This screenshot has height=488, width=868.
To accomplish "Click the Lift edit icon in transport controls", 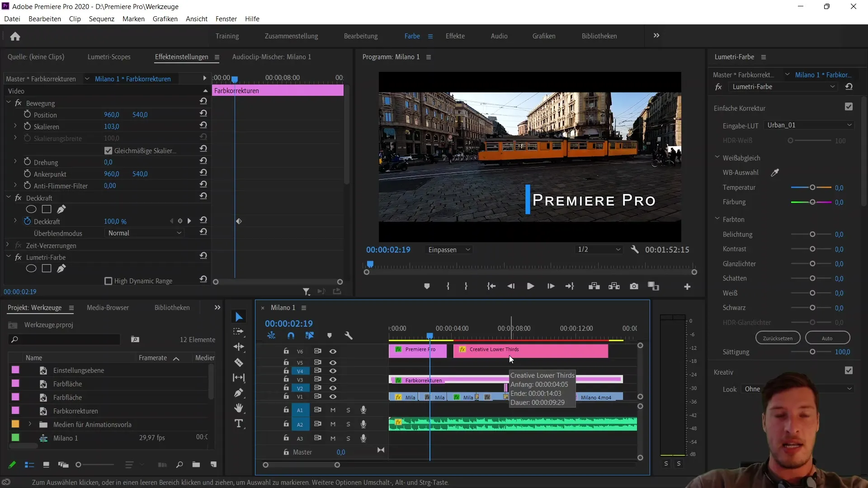I will [x=594, y=286].
